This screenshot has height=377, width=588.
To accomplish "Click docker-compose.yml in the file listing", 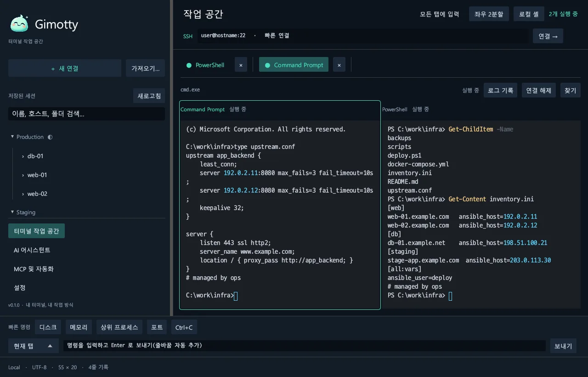I will pos(418,164).
